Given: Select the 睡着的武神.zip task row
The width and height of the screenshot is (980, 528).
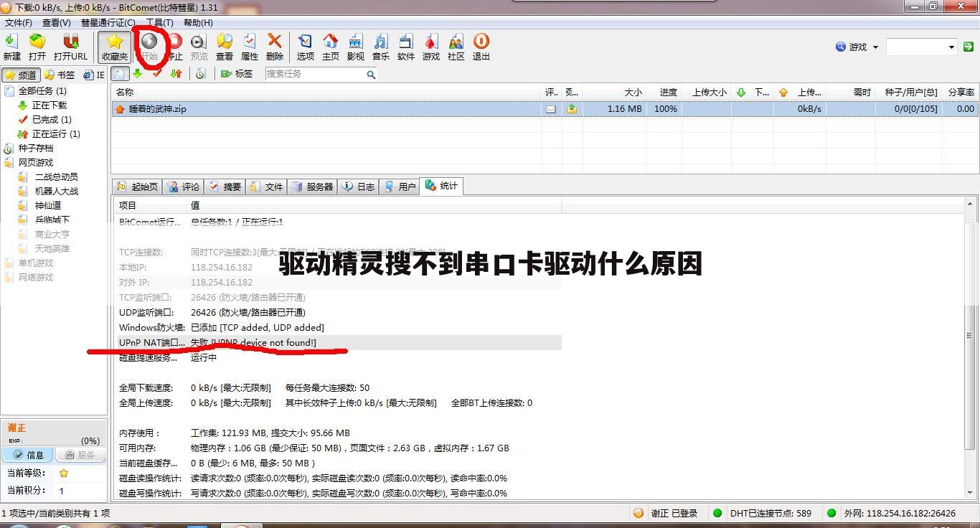Looking at the screenshot, I should click(x=545, y=109).
